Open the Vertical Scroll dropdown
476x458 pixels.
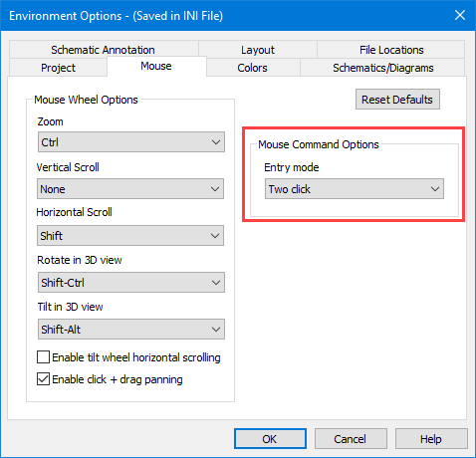[130, 189]
